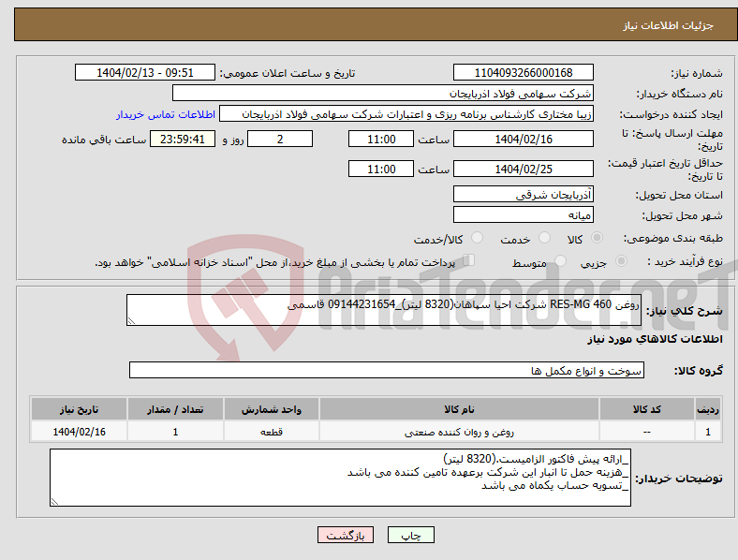
Task: Click the price validity date 1404/02/25
Action: tap(523, 169)
